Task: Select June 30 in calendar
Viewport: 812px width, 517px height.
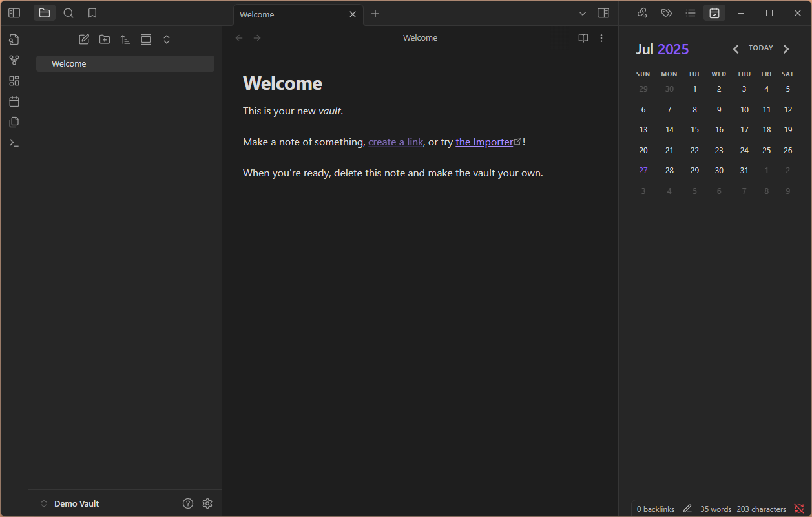Action: coord(669,89)
